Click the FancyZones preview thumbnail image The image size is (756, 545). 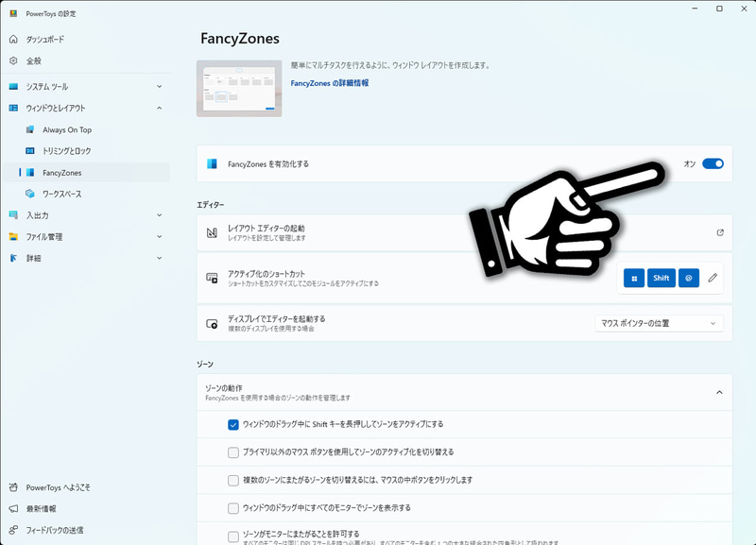238,87
